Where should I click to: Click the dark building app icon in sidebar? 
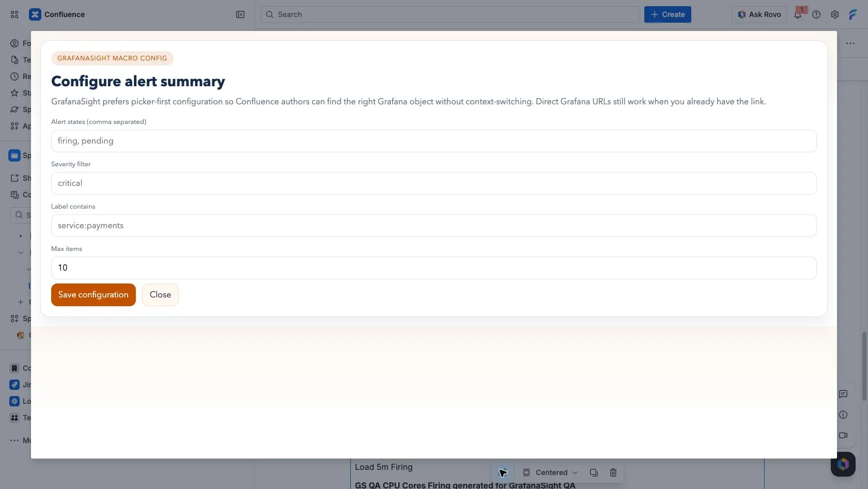[x=14, y=368]
